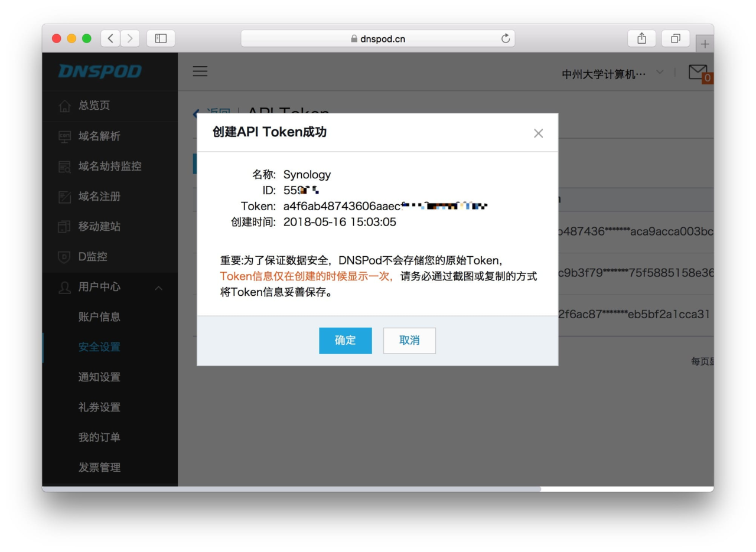The image size is (756, 552).
Task: Click the Safari back navigation arrow
Action: pyautogui.click(x=110, y=38)
